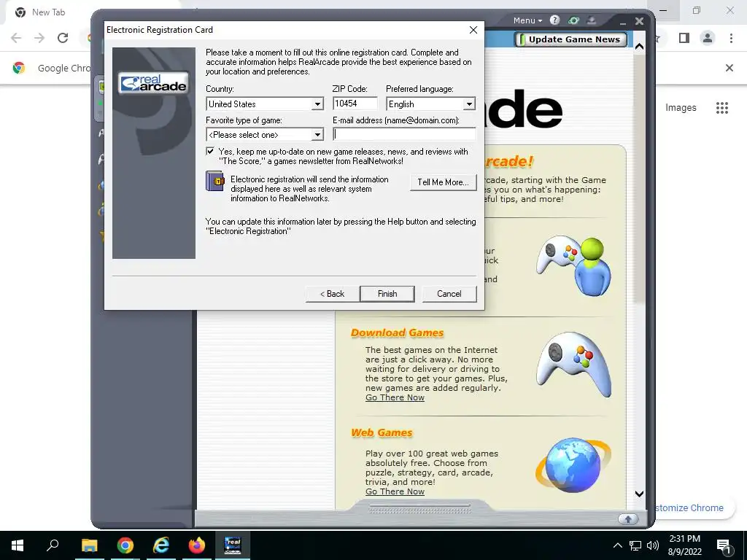Click the up arrow button at RealArcade bottom right
The width and height of the screenshot is (747, 560).
628,519
